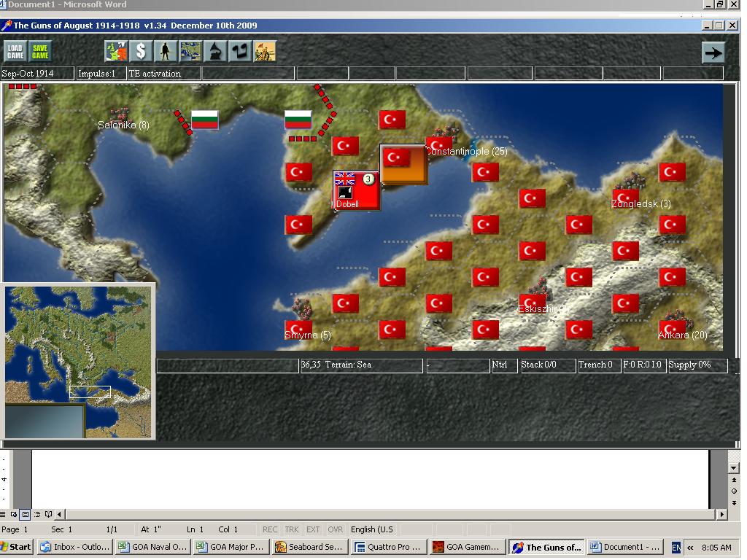Click Word next page browse button

tap(734, 502)
